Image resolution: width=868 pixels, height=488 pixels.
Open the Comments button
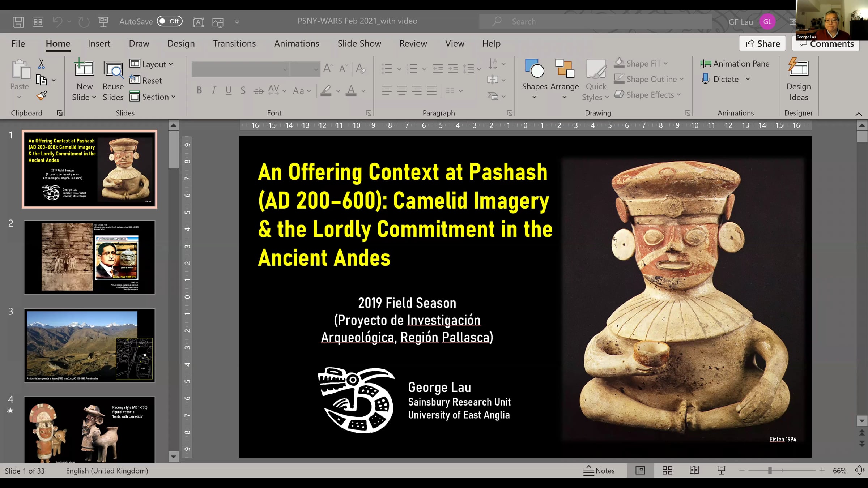tap(826, 44)
